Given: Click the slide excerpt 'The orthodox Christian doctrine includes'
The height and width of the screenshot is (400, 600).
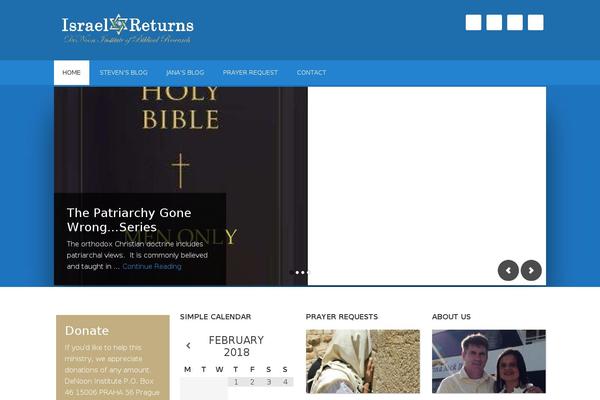Looking at the screenshot, I should coord(135,244).
